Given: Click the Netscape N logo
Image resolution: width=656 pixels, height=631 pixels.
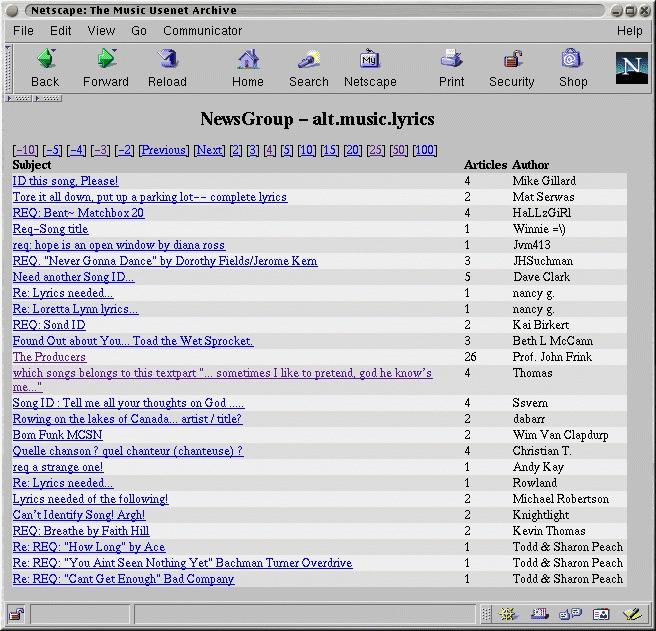Looking at the screenshot, I should click(x=630, y=67).
